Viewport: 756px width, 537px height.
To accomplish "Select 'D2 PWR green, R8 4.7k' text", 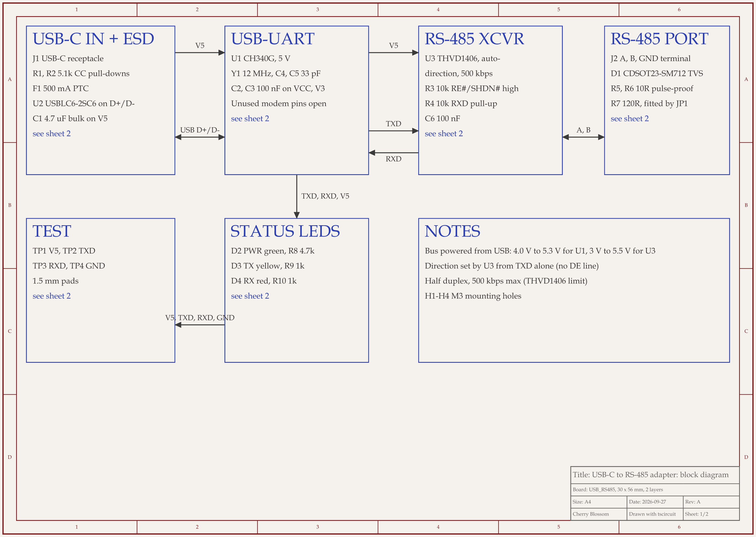I will point(272,251).
